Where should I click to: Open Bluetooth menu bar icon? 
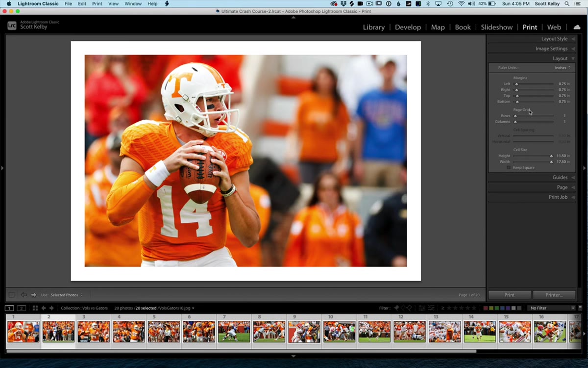coord(429,3)
